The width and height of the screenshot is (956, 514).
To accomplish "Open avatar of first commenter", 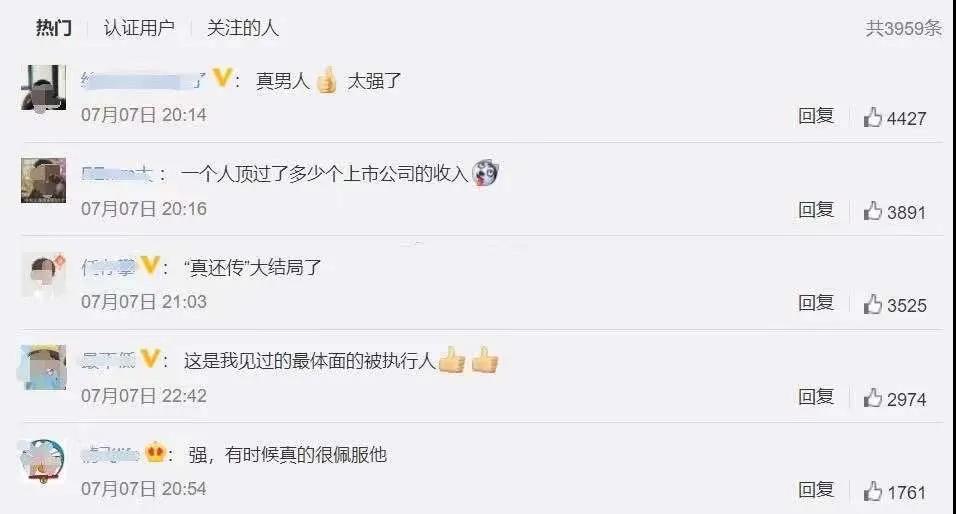I will click(x=43, y=88).
